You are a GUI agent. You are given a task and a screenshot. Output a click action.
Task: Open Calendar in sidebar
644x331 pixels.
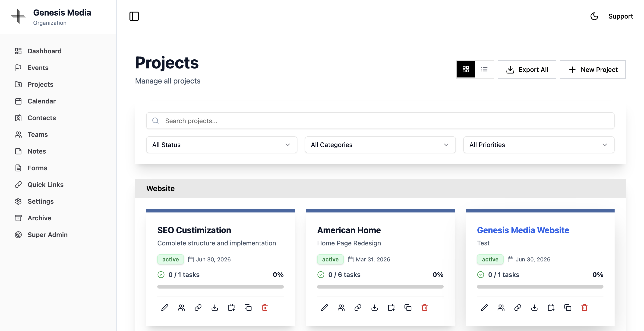[x=58, y=101]
